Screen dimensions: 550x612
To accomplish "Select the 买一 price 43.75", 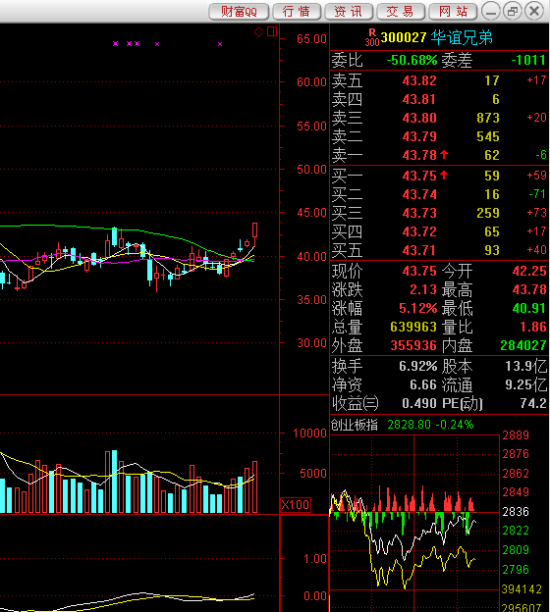I will (420, 176).
